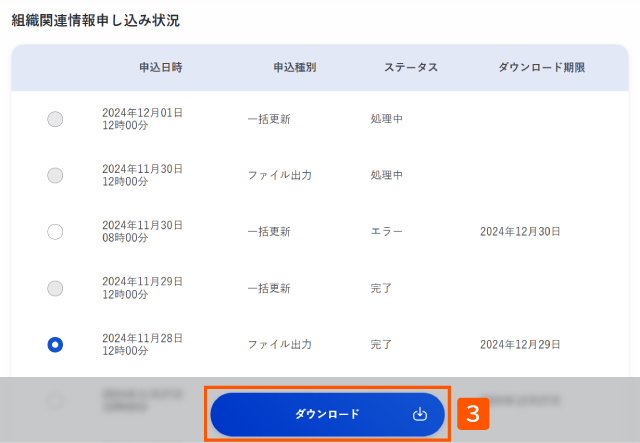Select the blurred radio in bottom row

55,401
